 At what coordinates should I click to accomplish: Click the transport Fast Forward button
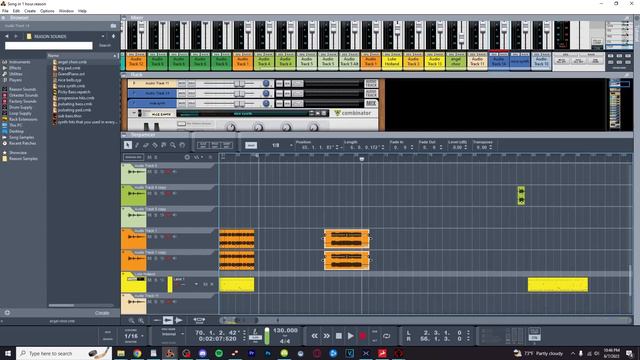[327, 336]
